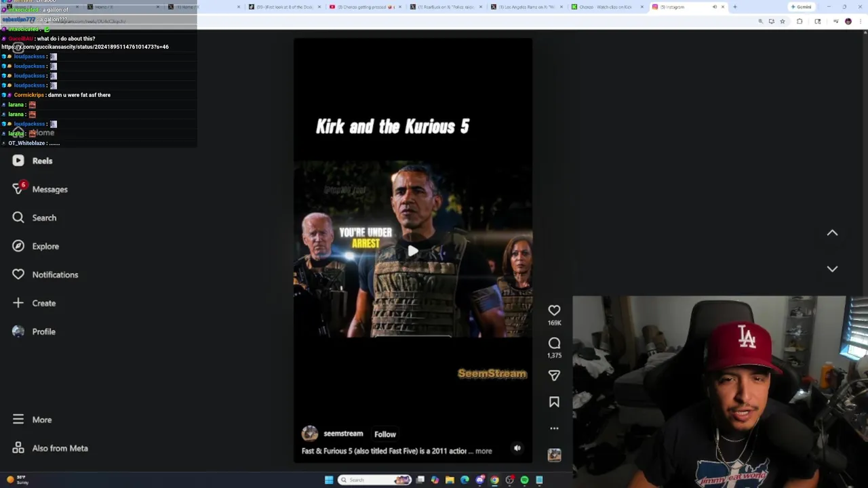Open the audio thumbnail below reel options

tap(554, 455)
